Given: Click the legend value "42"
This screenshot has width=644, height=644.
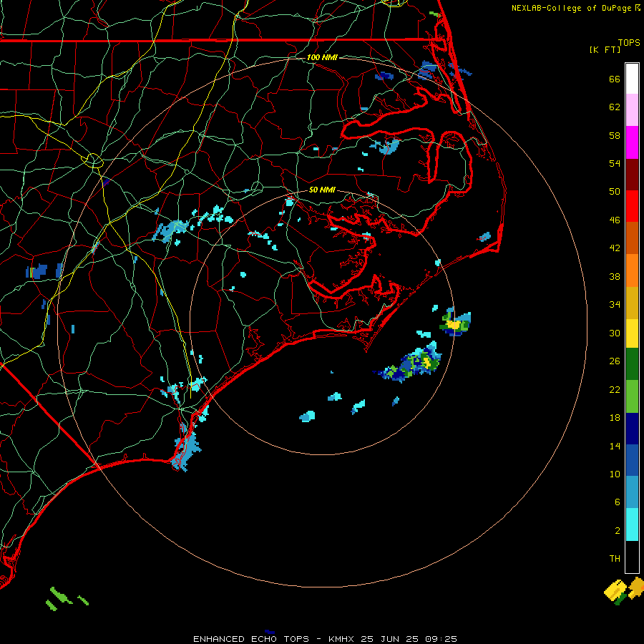Looking at the screenshot, I should (x=615, y=248).
